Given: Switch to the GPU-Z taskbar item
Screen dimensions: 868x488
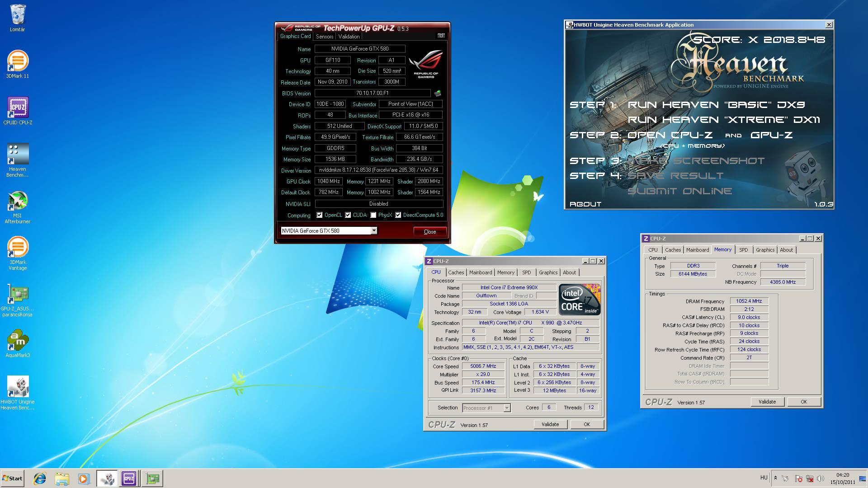Looking at the screenshot, I should coord(152,479).
